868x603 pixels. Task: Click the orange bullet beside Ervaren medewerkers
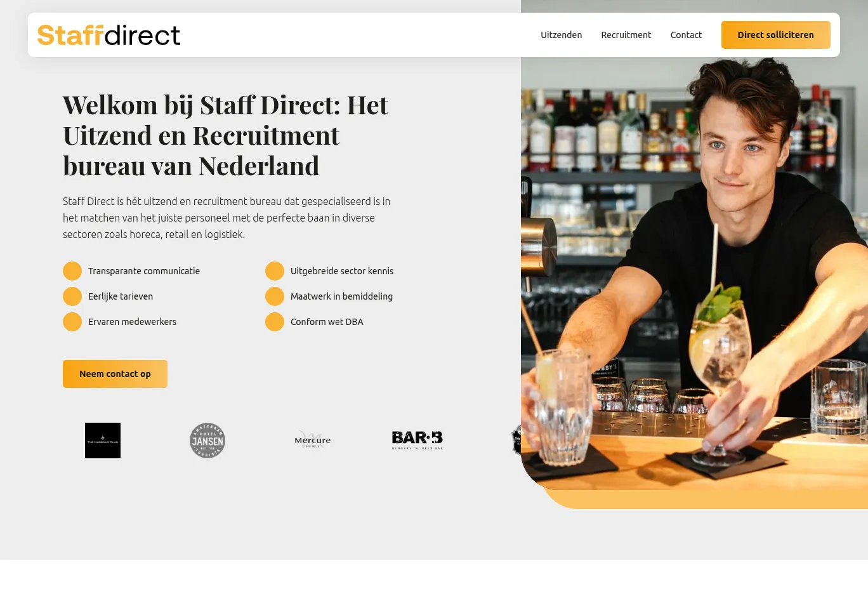point(72,322)
